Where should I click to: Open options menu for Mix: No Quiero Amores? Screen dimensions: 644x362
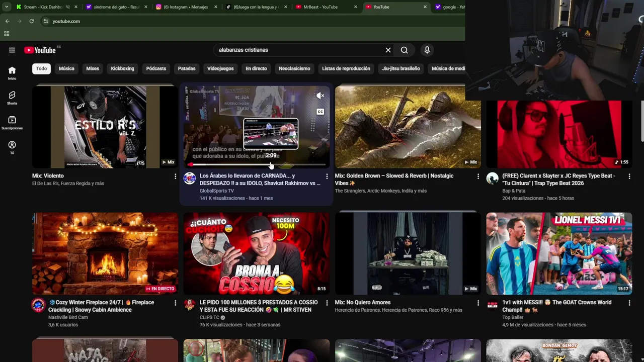click(x=478, y=303)
